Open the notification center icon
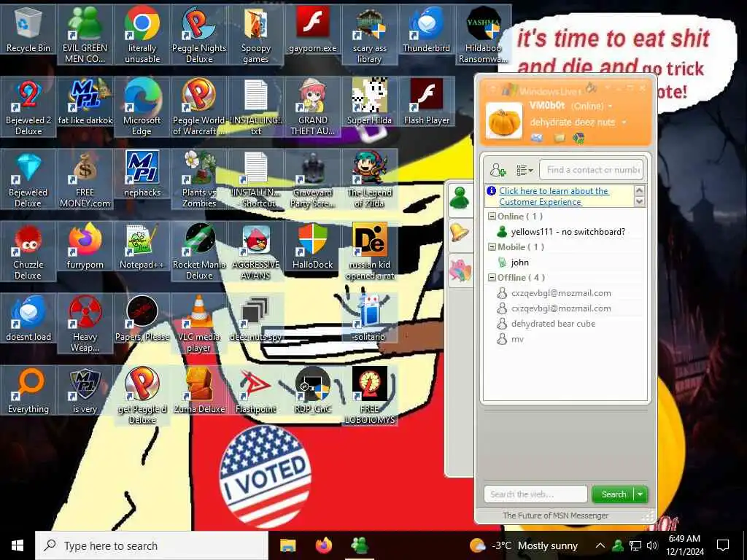747x560 pixels. (723, 545)
